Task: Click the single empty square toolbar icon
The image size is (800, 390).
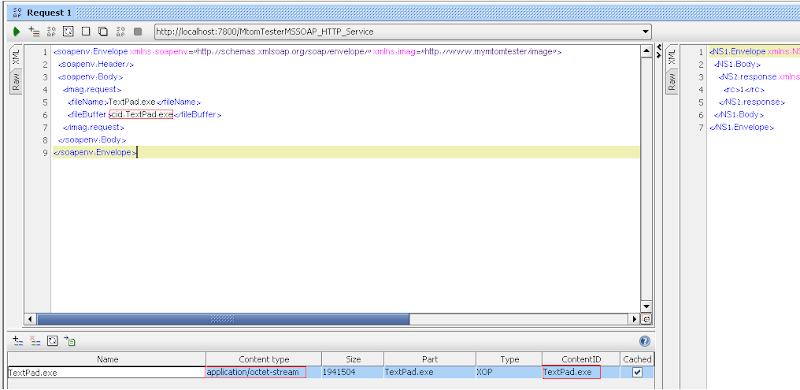Action: coord(86,32)
